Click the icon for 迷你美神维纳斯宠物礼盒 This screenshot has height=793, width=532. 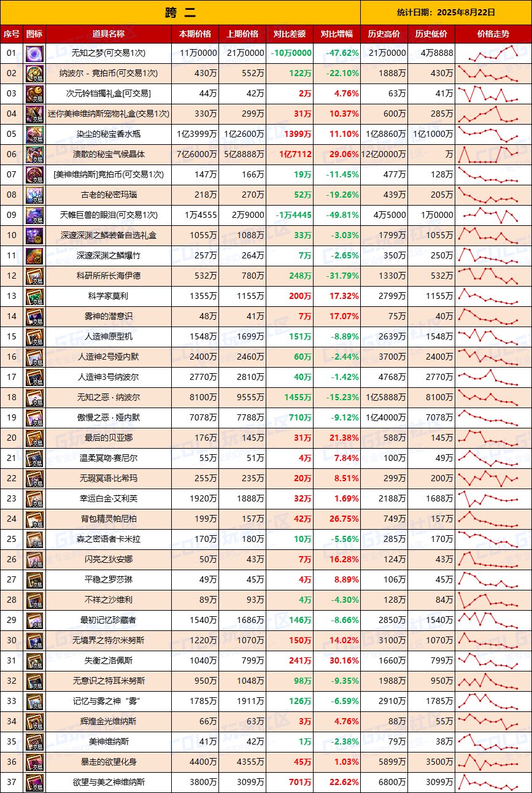pos(34,114)
